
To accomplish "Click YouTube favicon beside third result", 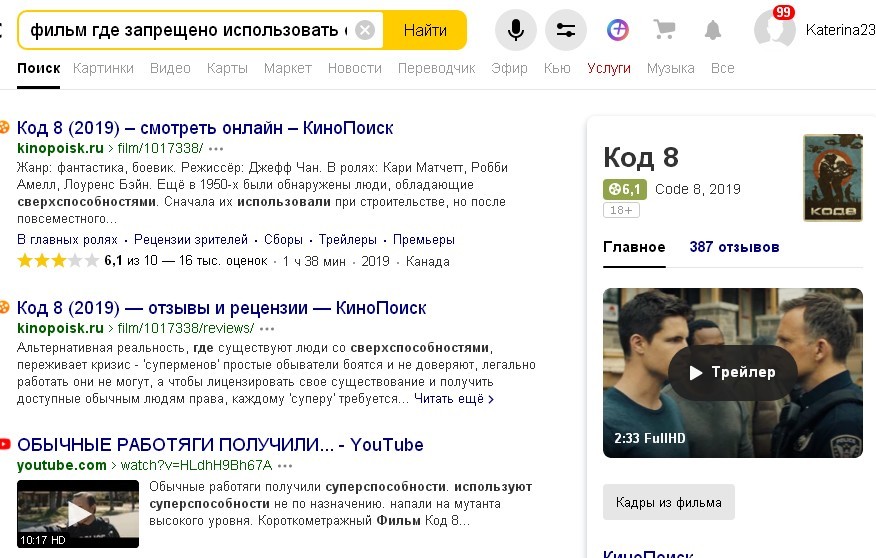I will tap(5, 445).
